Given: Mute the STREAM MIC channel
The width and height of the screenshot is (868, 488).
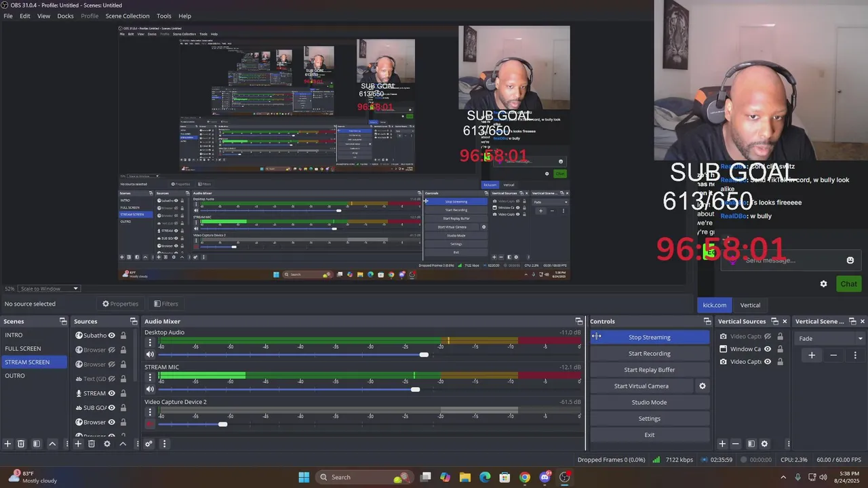Looking at the screenshot, I should [150, 389].
